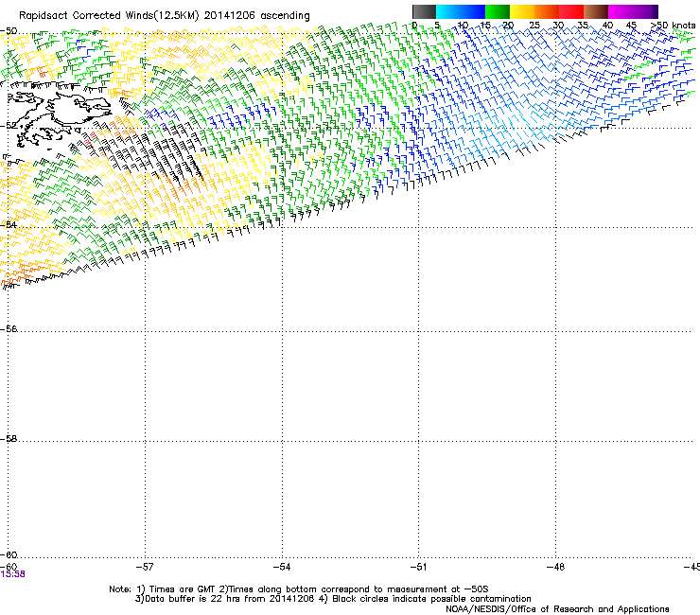The height and width of the screenshot is (615, 700).
Task: Click the orange 25-30 knots legend segment
Action: click(547, 11)
